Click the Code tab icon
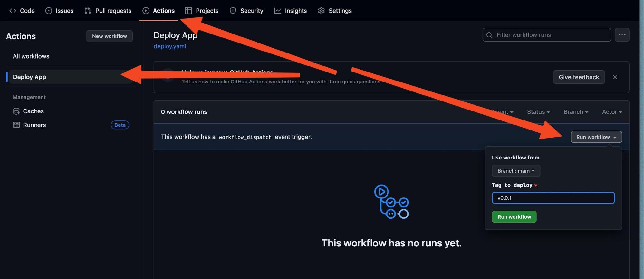644x279 pixels. (13, 11)
